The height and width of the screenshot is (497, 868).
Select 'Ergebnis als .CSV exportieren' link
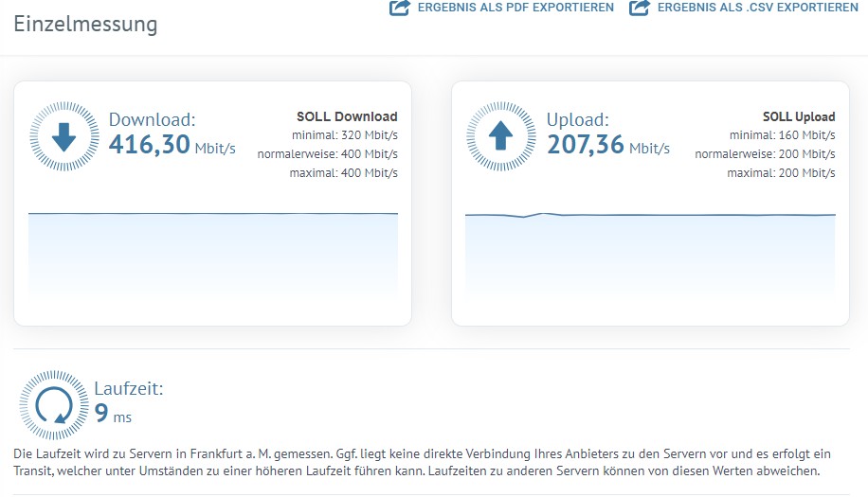click(757, 8)
